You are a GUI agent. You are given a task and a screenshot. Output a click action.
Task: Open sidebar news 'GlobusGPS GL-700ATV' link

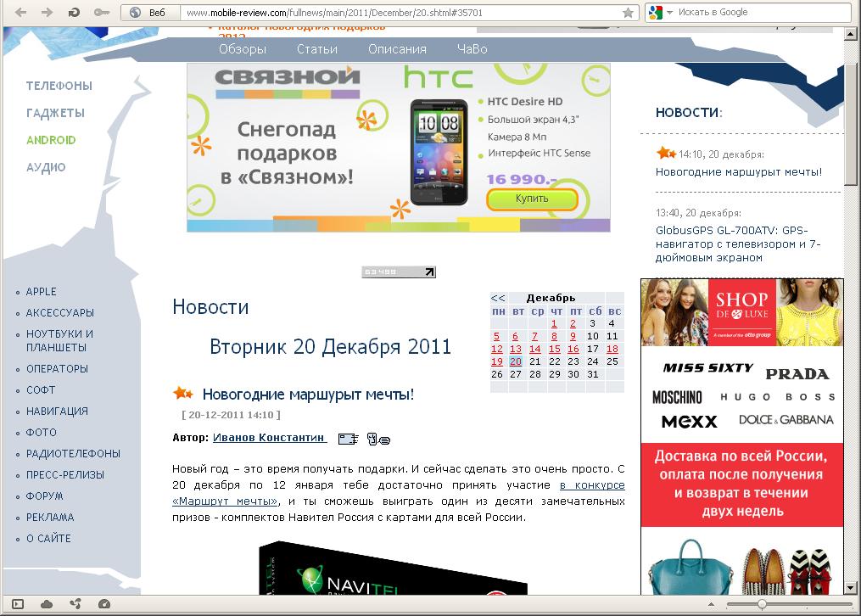tap(738, 244)
